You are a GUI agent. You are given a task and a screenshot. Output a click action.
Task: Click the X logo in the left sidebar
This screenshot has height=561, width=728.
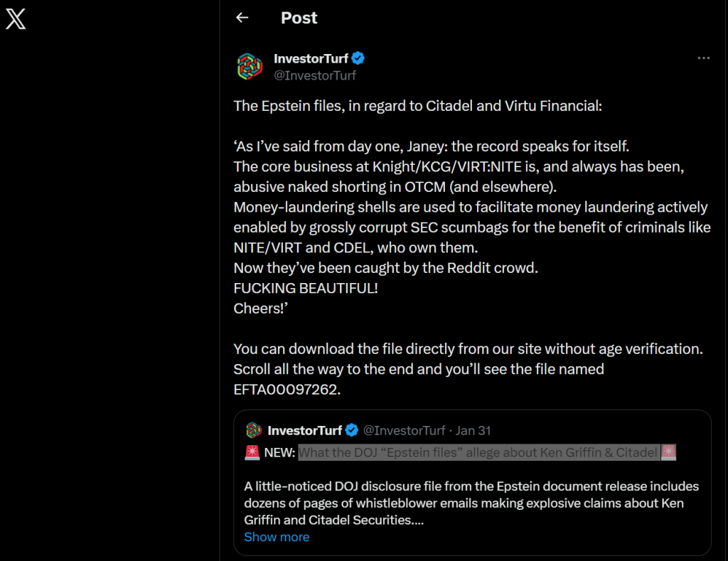click(14, 19)
